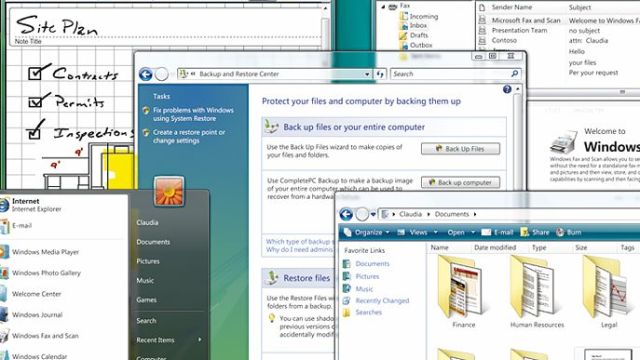Expand the Documents breadcrumb arrow
This screenshot has height=360, width=640.
tap(475, 214)
